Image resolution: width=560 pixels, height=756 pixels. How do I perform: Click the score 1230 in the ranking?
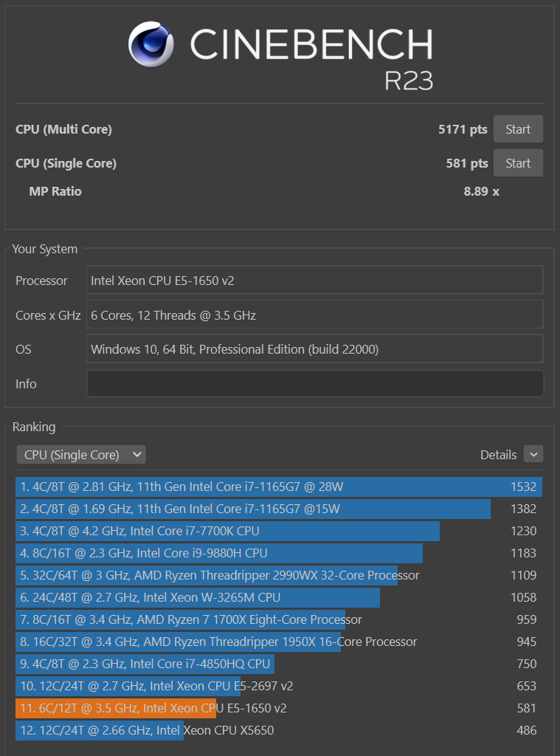(523, 532)
